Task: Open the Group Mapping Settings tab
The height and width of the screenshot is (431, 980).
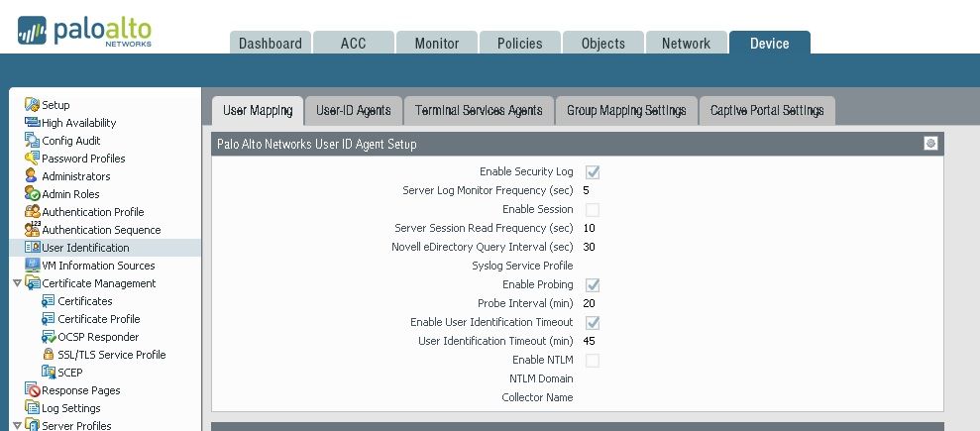Action: pos(626,110)
